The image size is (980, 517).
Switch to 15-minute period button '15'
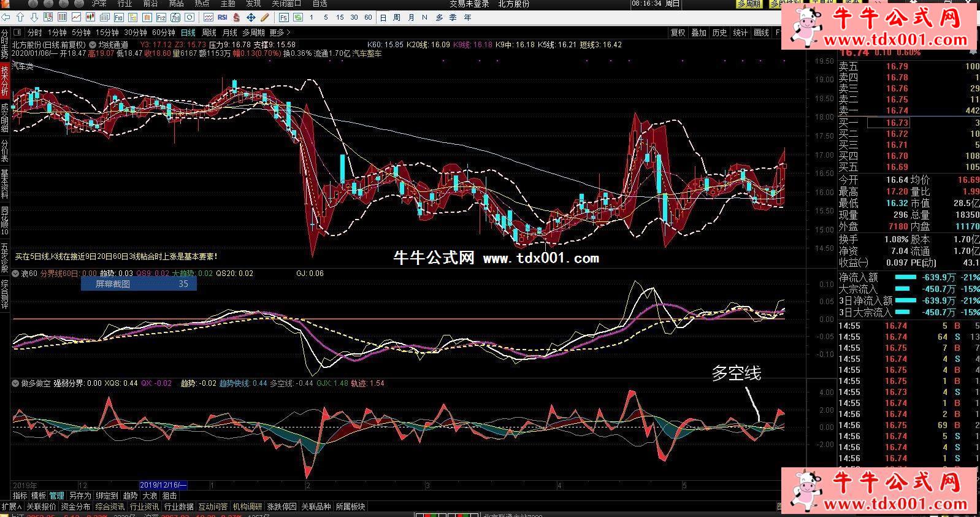pyautogui.click(x=340, y=18)
